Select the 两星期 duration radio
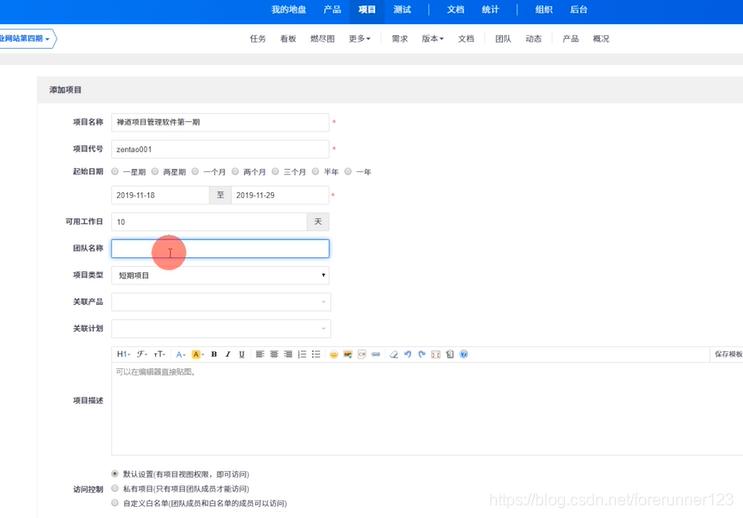The width and height of the screenshot is (743, 518). coord(155,172)
